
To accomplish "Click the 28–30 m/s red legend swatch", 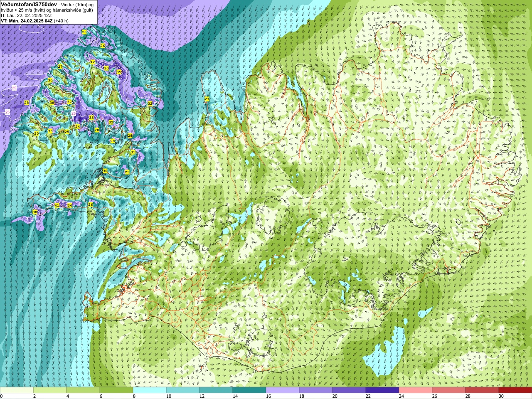I will pyautogui.click(x=482, y=390).
